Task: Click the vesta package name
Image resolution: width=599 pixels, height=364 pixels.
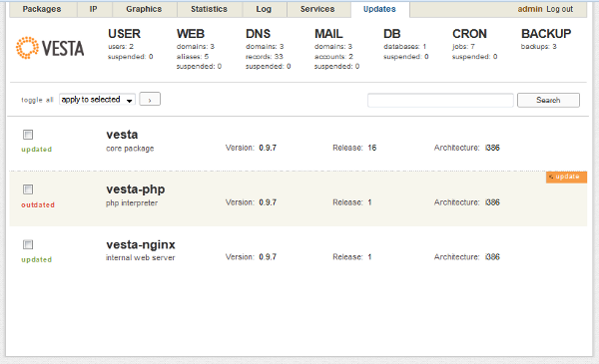Action: tap(122, 135)
